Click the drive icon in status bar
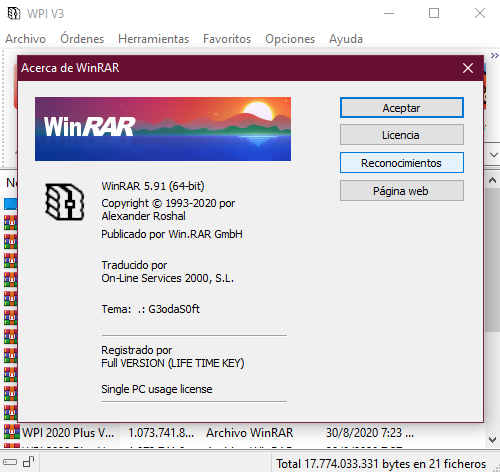The image size is (500, 472). pyautogui.click(x=10, y=462)
